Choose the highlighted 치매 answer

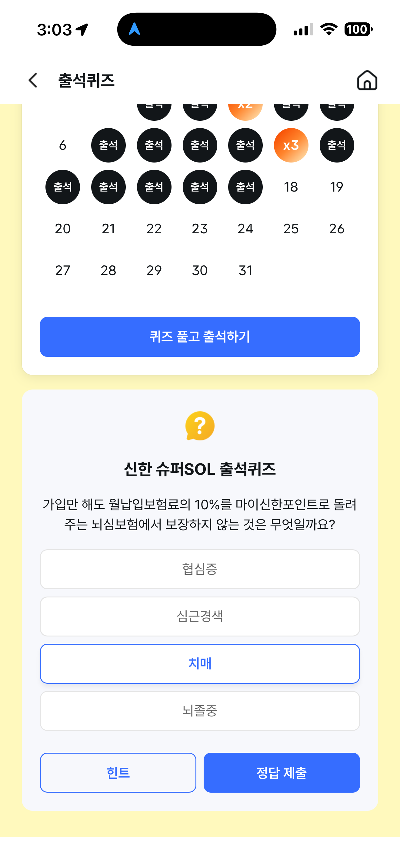(200, 663)
